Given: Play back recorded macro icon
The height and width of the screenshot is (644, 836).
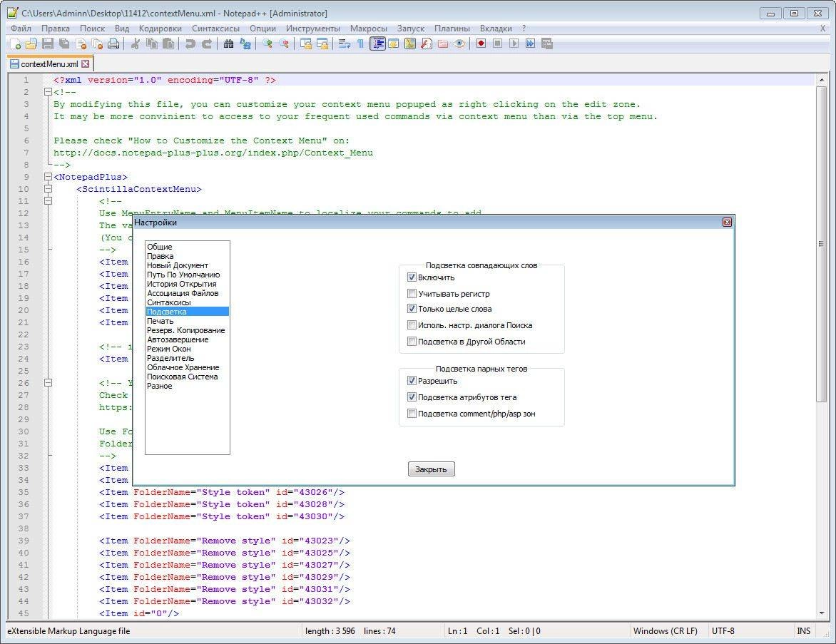Looking at the screenshot, I should pyautogui.click(x=514, y=44).
